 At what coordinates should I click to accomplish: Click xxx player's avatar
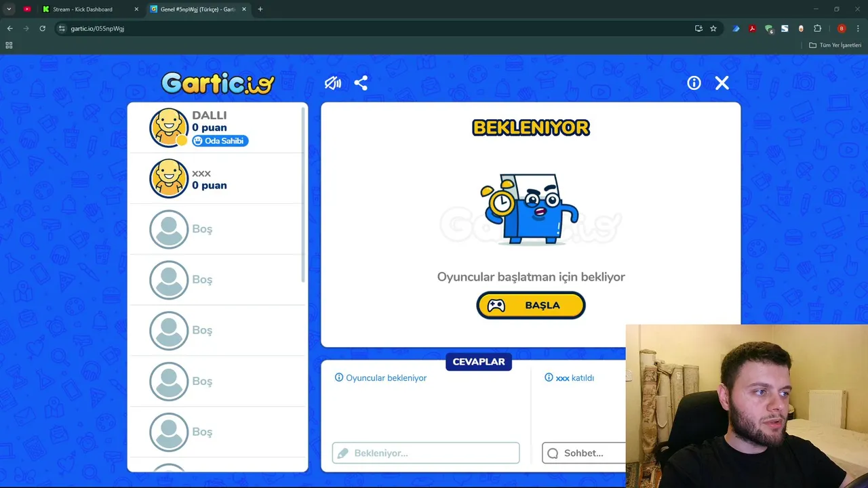click(x=169, y=178)
